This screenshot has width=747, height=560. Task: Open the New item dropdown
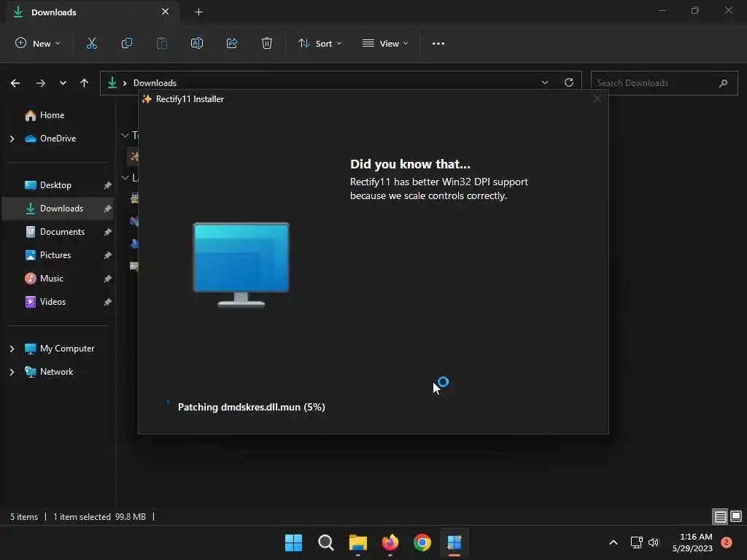tap(38, 43)
